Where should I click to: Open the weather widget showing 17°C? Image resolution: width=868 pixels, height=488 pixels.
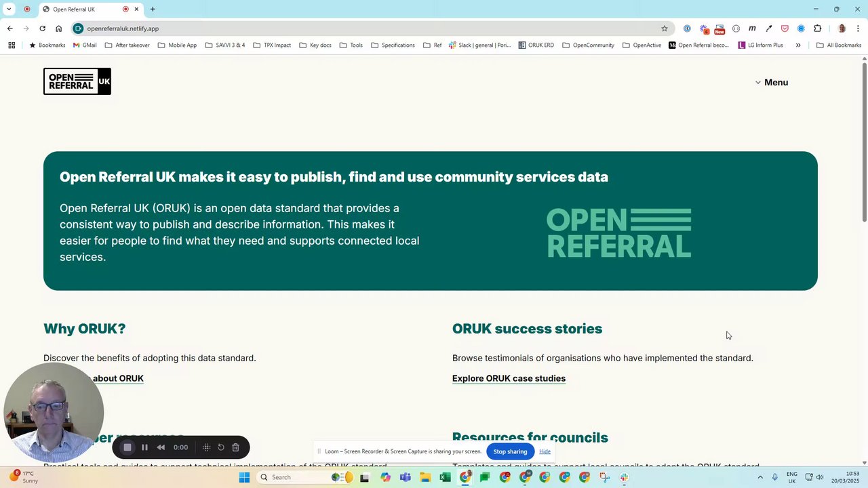click(x=24, y=477)
